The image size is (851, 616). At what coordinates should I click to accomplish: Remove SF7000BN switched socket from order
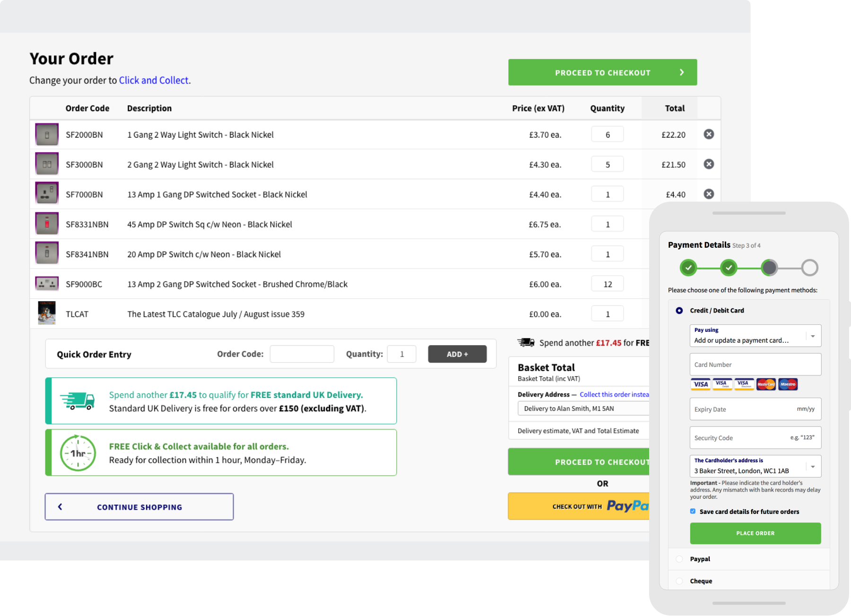pyautogui.click(x=709, y=194)
